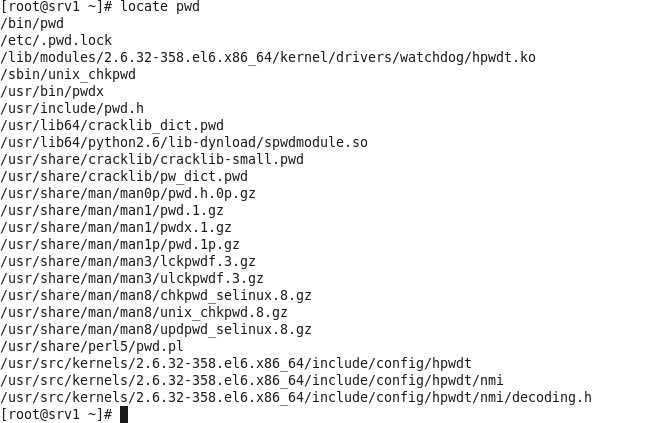Click the 'locate pwd' command text
This screenshot has width=665, height=423.
pyautogui.click(x=163, y=6)
